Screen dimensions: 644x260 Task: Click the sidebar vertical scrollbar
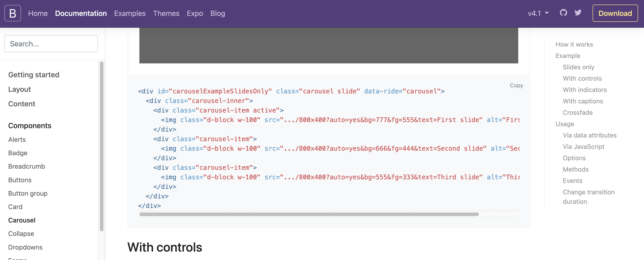101,146
